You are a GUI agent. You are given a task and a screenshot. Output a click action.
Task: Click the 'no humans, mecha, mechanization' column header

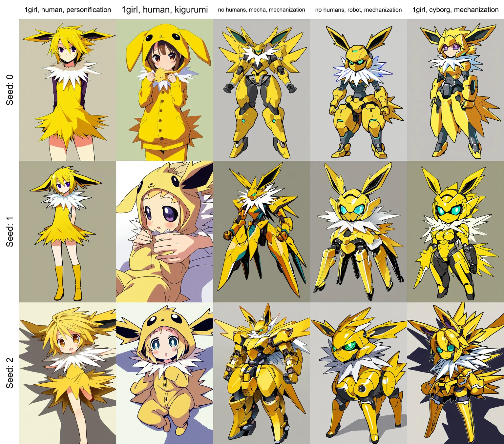[262, 10]
